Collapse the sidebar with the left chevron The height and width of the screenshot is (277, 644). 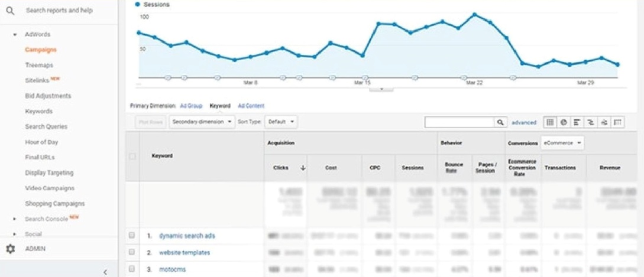coord(105,272)
